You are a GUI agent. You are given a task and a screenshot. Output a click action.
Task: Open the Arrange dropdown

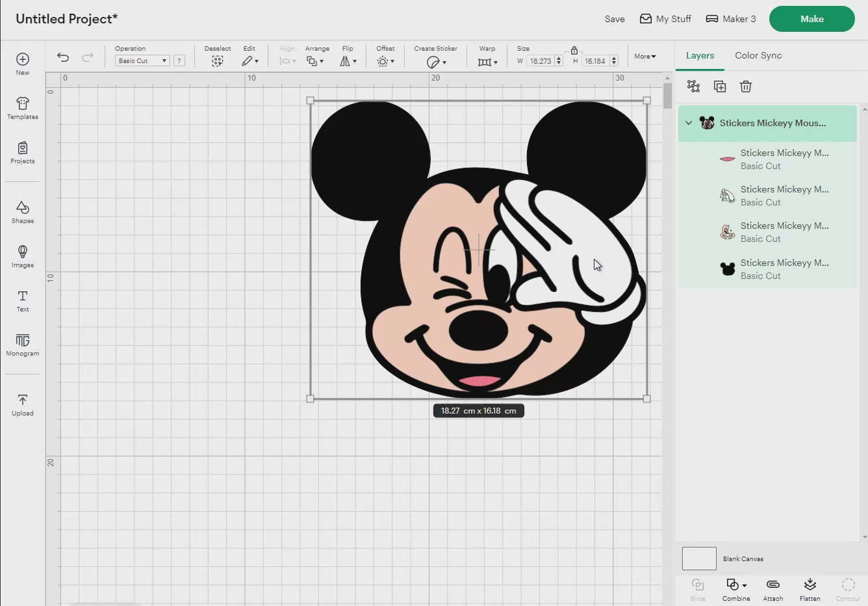(315, 61)
